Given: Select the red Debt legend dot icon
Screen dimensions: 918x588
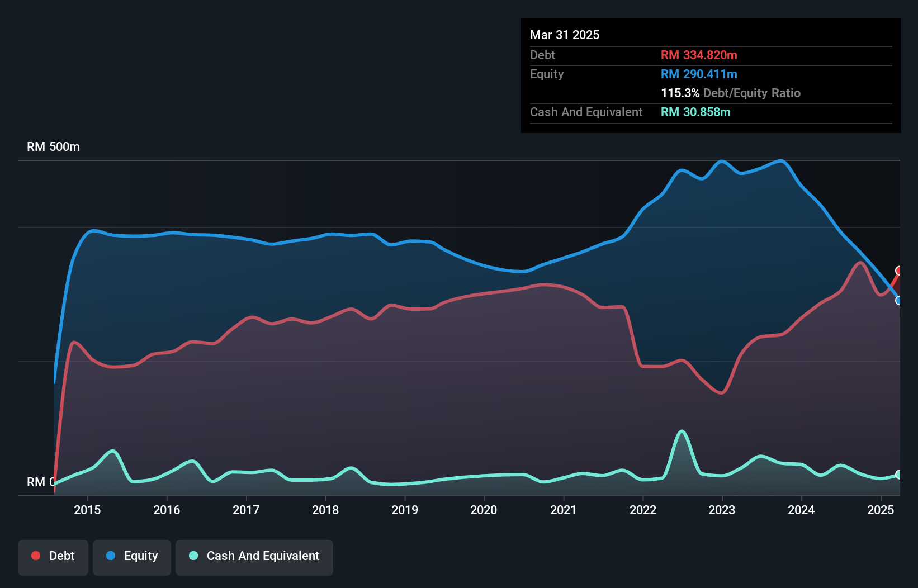Looking at the screenshot, I should coord(35,556).
